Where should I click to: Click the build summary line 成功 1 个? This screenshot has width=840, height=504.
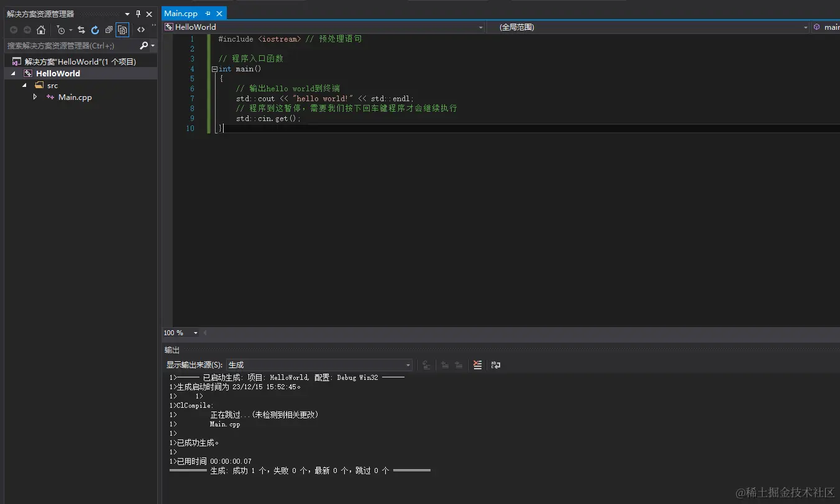(x=300, y=471)
